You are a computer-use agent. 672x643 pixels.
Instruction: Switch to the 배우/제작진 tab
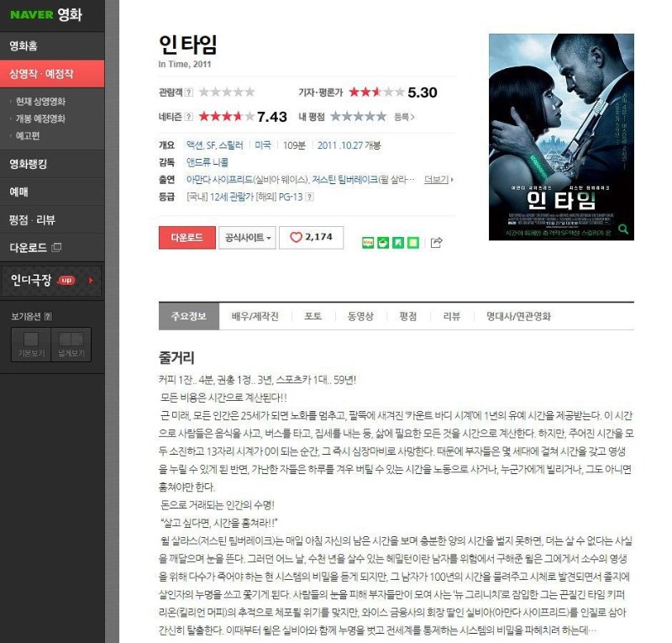tap(255, 316)
